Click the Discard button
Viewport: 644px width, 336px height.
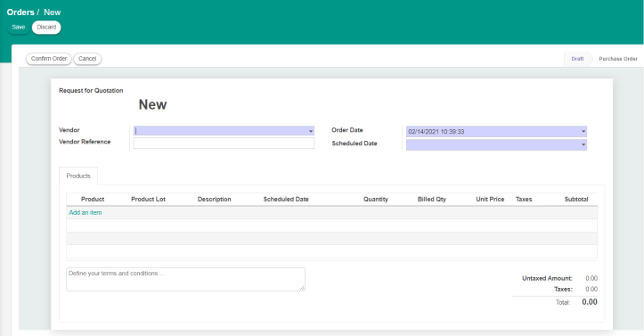pos(46,27)
